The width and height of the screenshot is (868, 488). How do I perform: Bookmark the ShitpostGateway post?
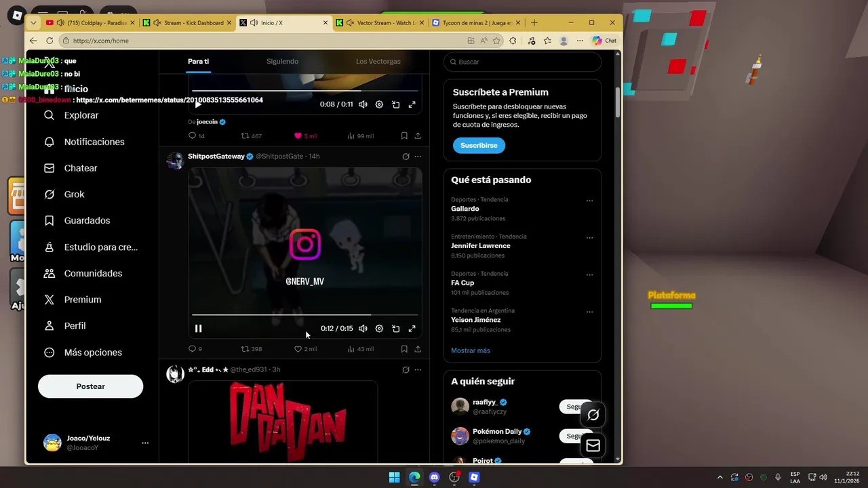404,349
